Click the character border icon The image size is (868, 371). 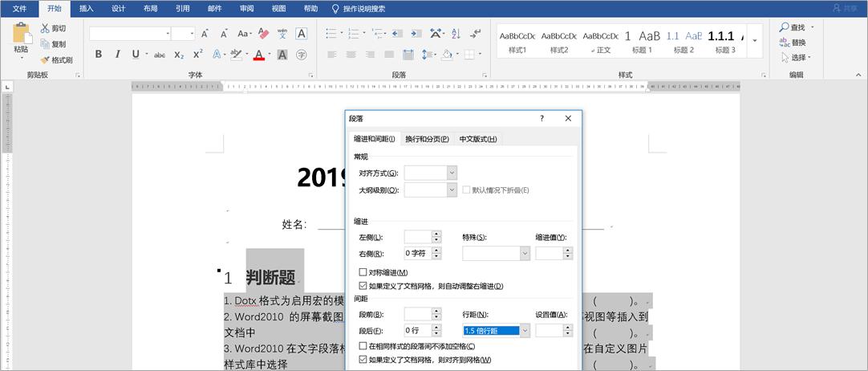point(301,34)
